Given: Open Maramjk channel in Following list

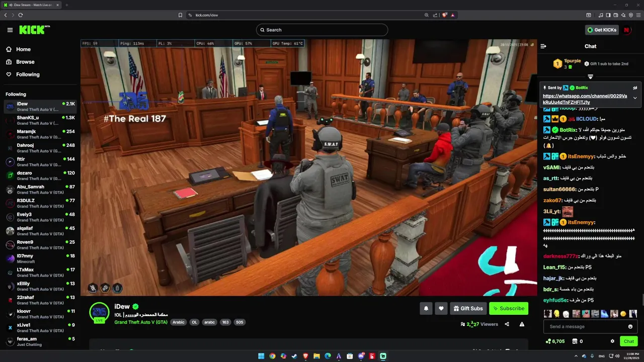Looking at the screenshot, I should tap(40, 134).
